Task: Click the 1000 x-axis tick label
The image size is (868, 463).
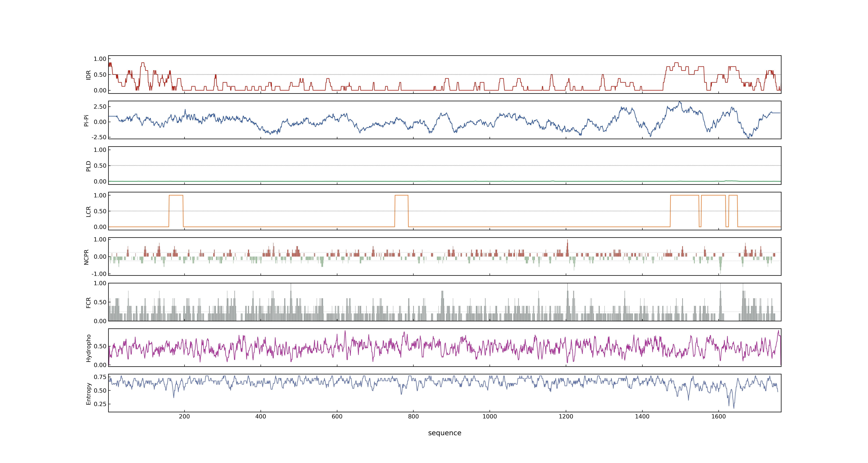Action: (x=490, y=416)
